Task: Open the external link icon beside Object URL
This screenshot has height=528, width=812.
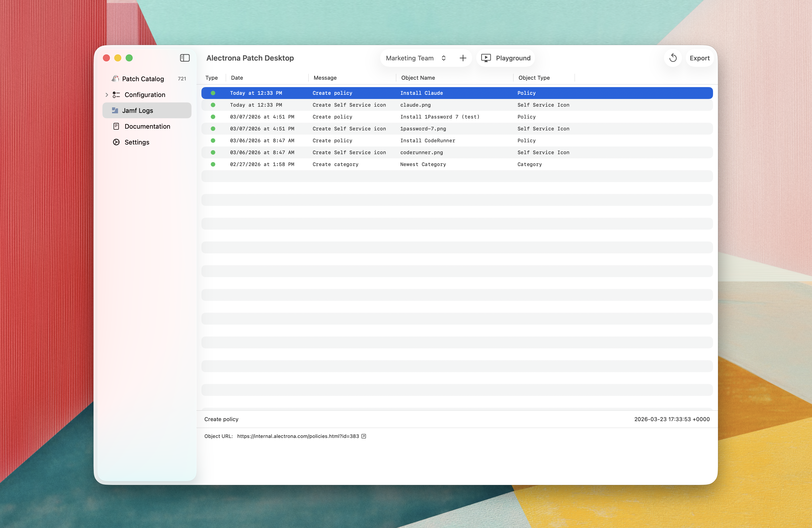Action: 363,436
